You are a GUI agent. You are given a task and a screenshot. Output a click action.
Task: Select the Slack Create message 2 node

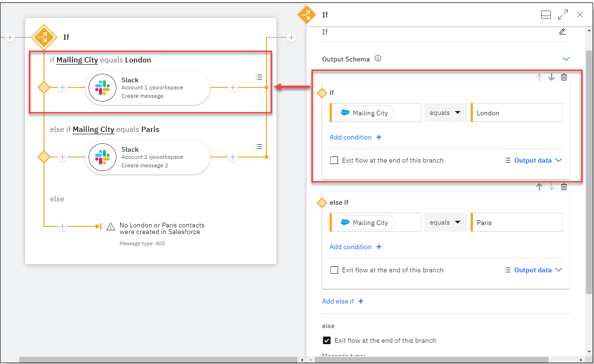click(147, 157)
